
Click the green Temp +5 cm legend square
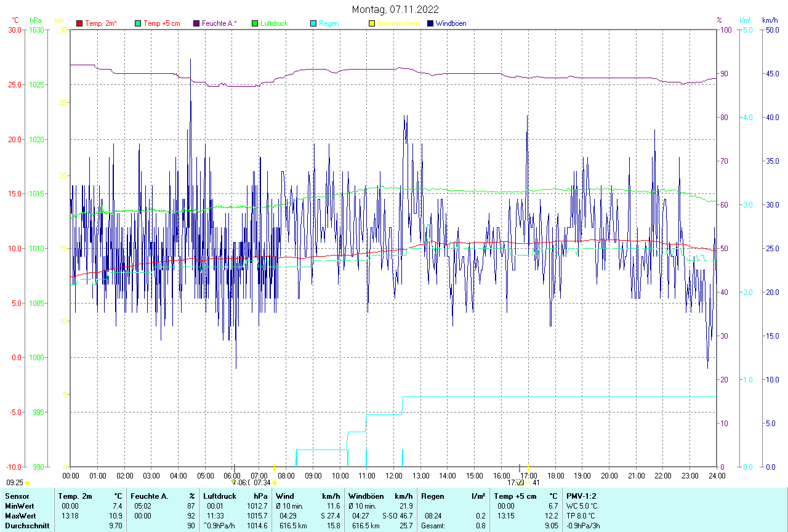[138, 23]
